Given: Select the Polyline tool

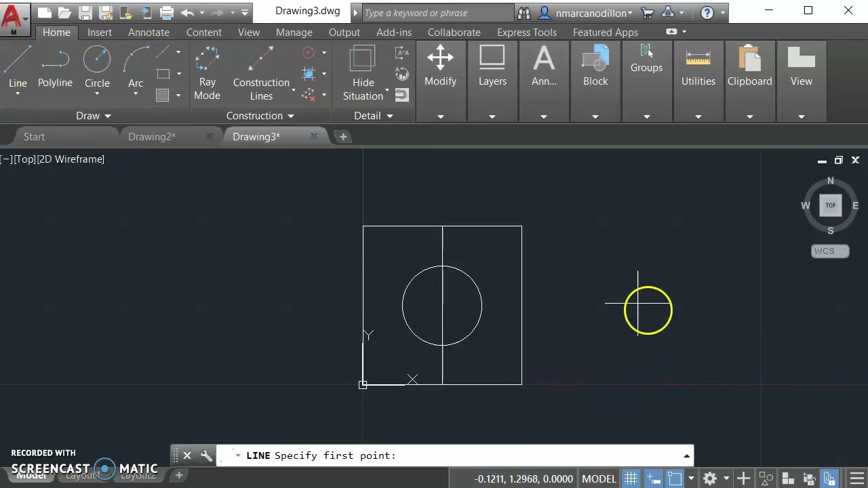Looking at the screenshot, I should [55, 66].
